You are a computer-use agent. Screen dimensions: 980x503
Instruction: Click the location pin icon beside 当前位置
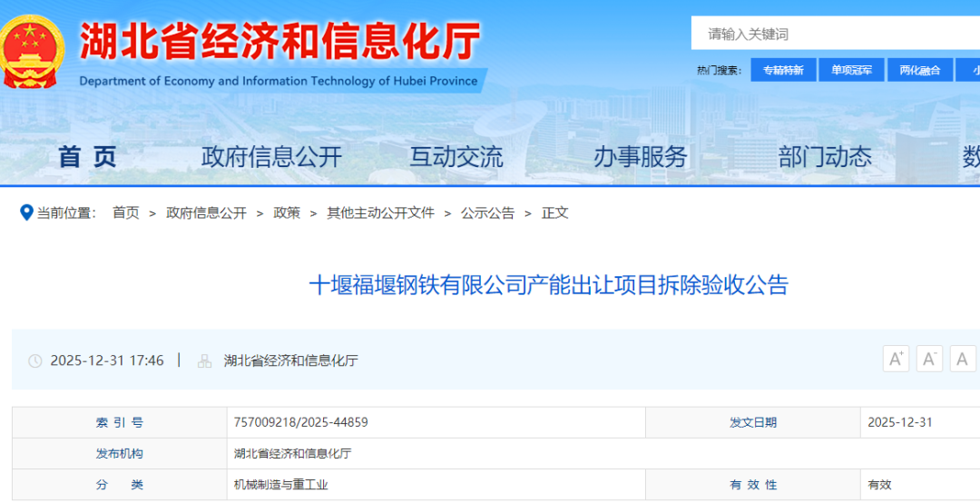pyautogui.click(x=26, y=212)
